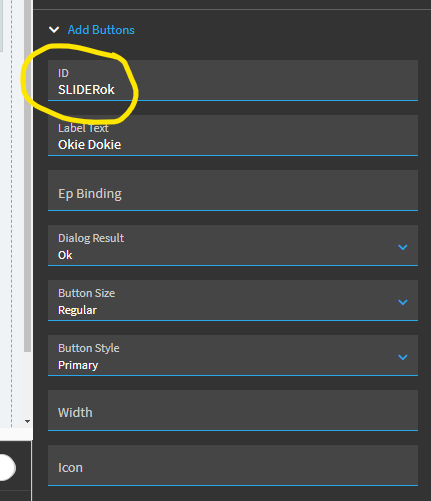Collapse the Add Buttons section chevron
Screen dimensions: 431x501
point(54,30)
